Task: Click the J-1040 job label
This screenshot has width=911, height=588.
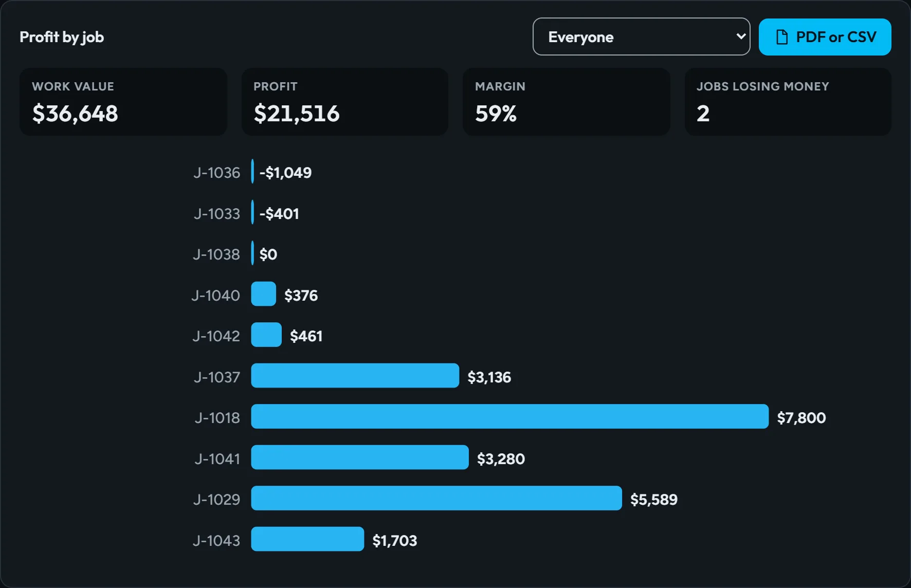Action: 215,295
